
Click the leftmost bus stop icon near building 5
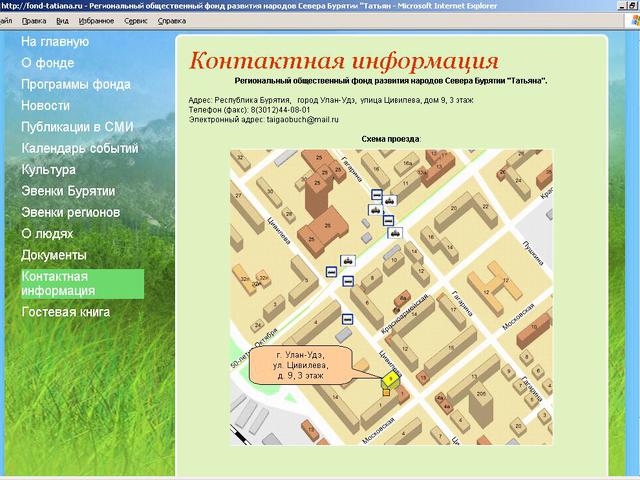point(331,271)
